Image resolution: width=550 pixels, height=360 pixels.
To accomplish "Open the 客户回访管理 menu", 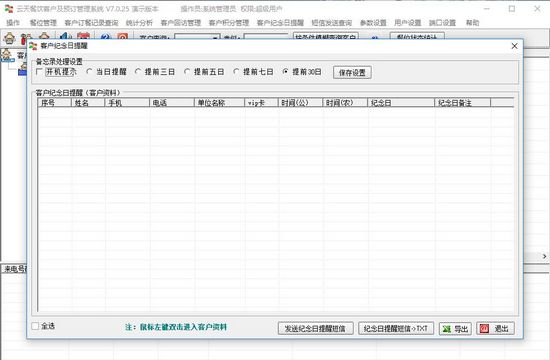I will [181, 23].
